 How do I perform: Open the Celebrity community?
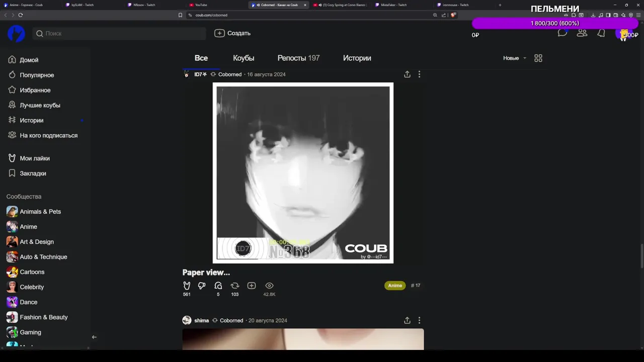click(25, 287)
